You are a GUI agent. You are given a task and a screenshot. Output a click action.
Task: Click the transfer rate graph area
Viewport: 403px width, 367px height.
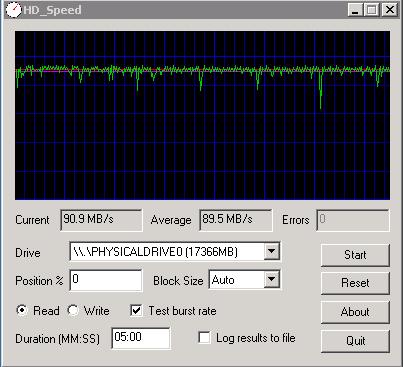pyautogui.click(x=202, y=115)
